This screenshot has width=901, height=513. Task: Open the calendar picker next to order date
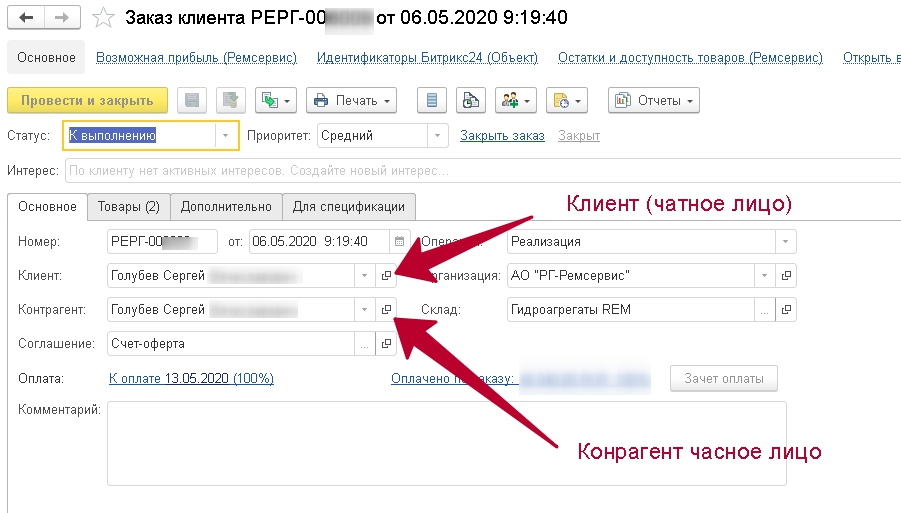click(x=400, y=241)
